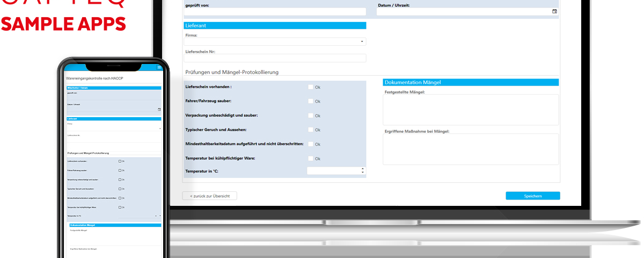Decrease Temperatur in °C with the down arrow
644x258 pixels.
(x=363, y=173)
